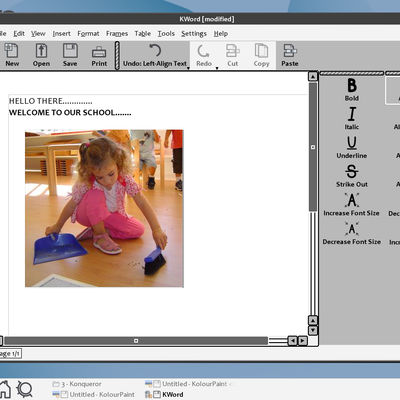Open the Help menu
Viewport: 400px width, 400px height.
(x=221, y=34)
